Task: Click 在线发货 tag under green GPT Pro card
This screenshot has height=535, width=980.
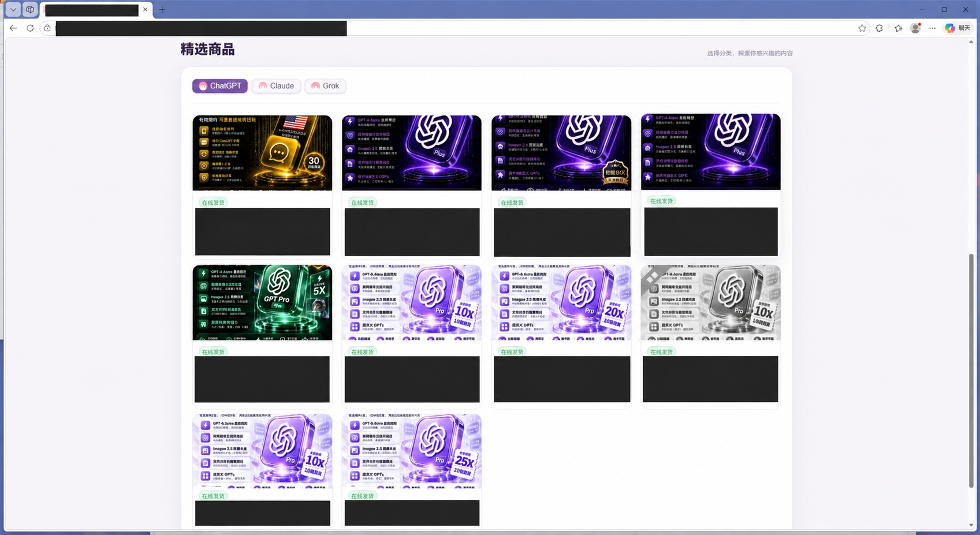Action: pyautogui.click(x=213, y=352)
